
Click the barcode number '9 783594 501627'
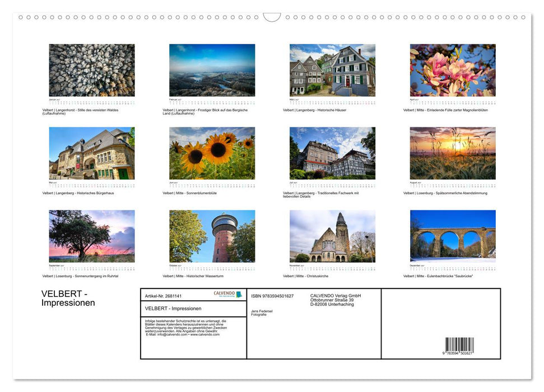[x=457, y=353]
